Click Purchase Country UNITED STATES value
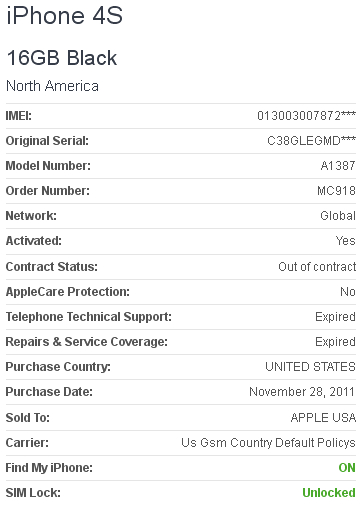The image size is (361, 505). (x=310, y=367)
